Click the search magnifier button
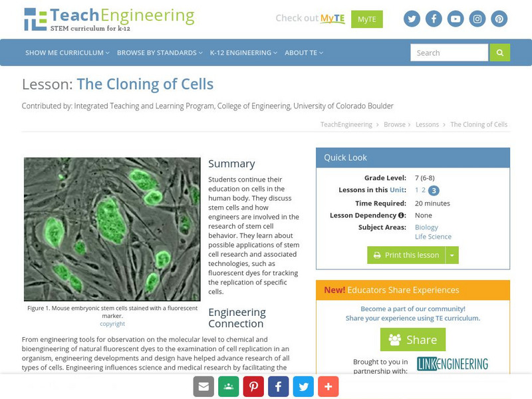 (x=499, y=52)
